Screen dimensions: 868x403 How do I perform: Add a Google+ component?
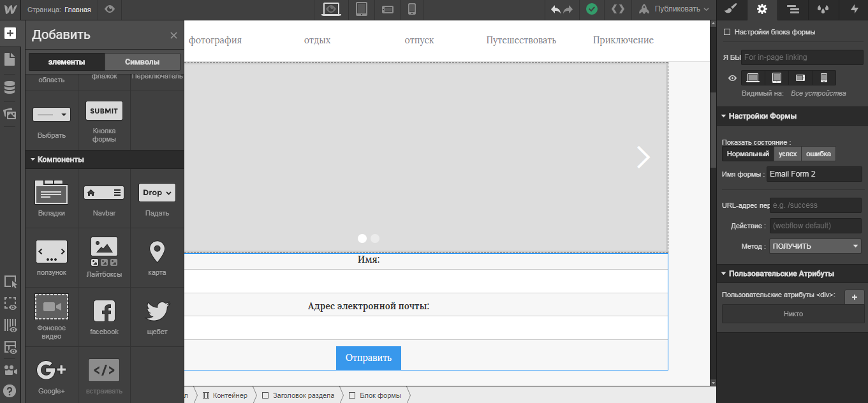coord(52,376)
